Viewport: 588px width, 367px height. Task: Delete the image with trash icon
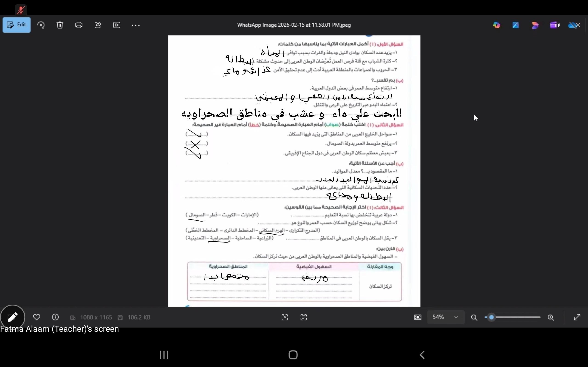click(x=60, y=25)
